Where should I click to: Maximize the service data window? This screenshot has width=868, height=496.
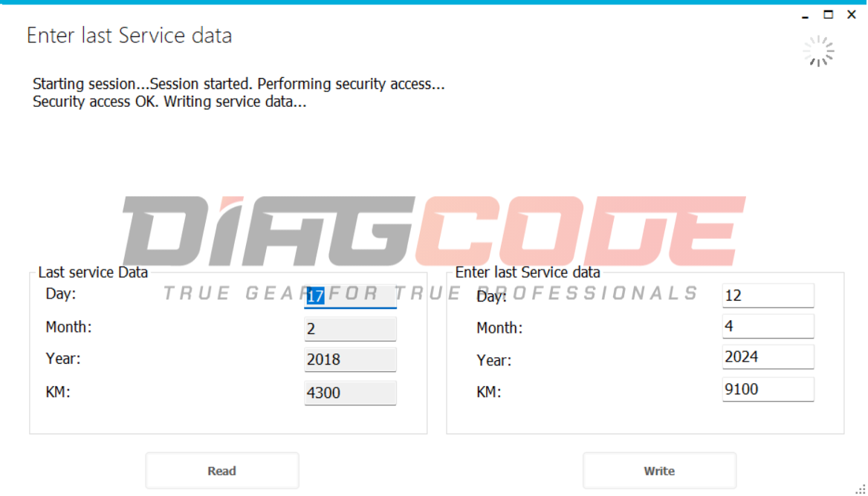[828, 15]
